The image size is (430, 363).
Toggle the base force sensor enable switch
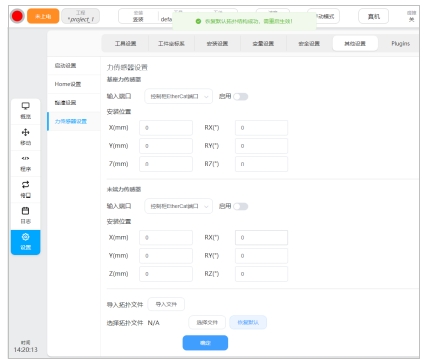tap(241, 96)
